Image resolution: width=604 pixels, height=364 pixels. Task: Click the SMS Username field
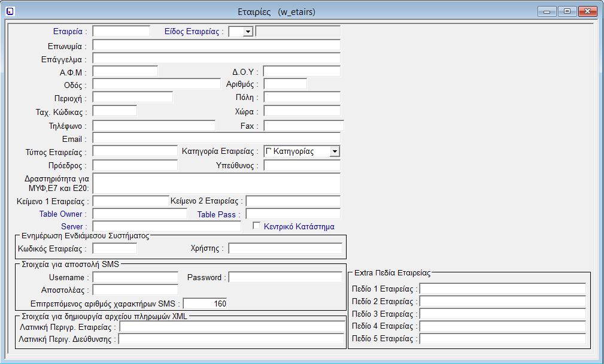136,277
